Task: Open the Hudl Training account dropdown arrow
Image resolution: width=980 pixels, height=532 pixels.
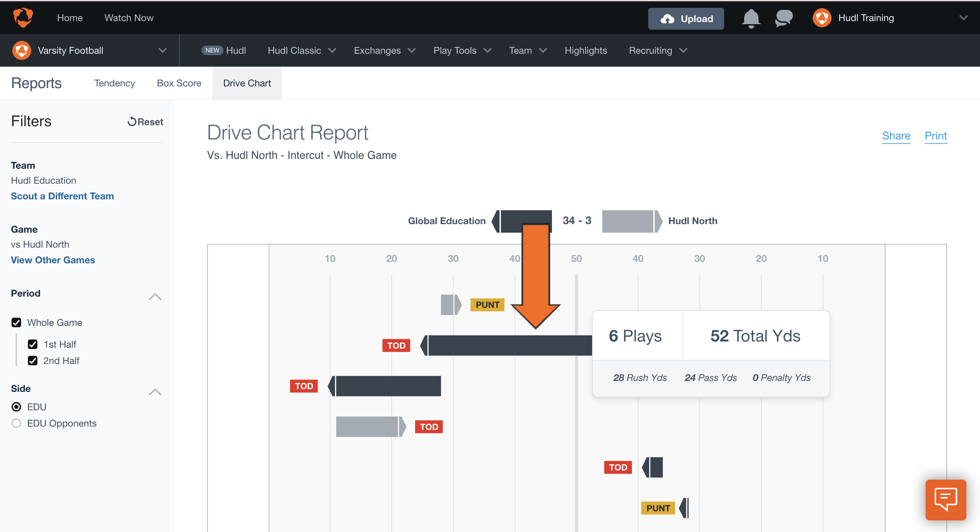Action: 963,18
